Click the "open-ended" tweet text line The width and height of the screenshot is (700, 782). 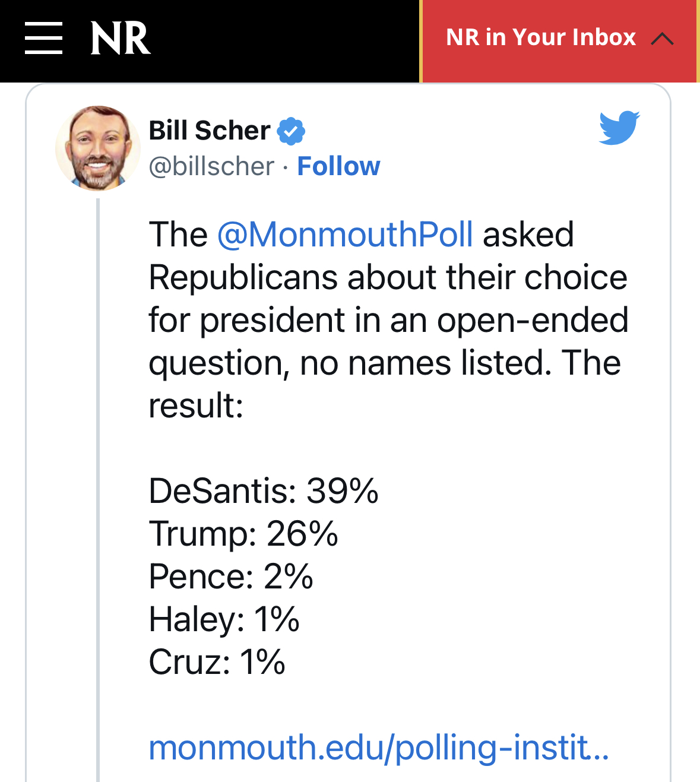pos(388,320)
